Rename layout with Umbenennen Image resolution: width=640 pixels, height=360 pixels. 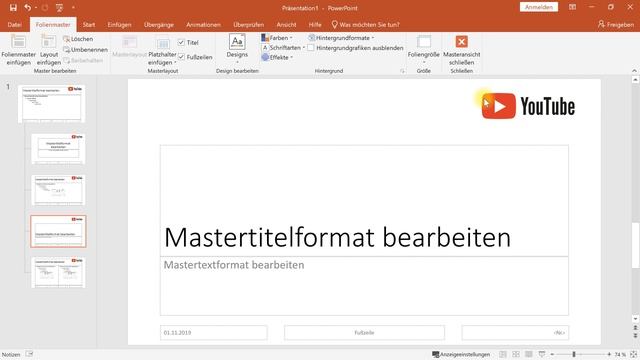click(86, 49)
